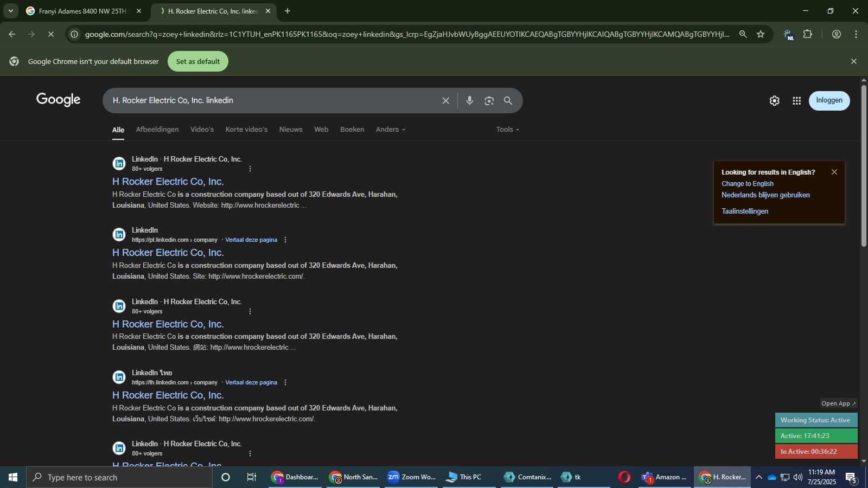Expand the Tools dropdown
Screen dimensions: 868x488
coord(508,130)
